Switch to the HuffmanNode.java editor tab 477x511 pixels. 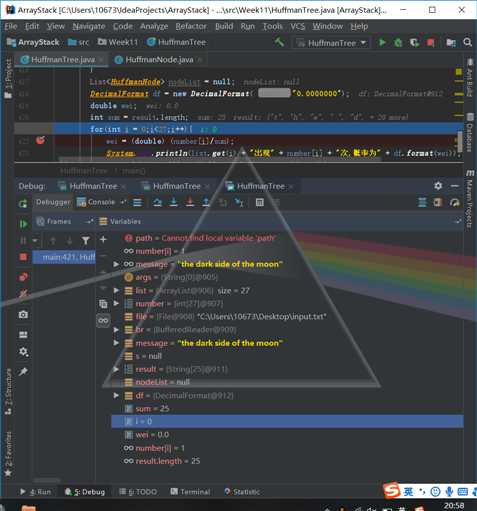point(159,60)
